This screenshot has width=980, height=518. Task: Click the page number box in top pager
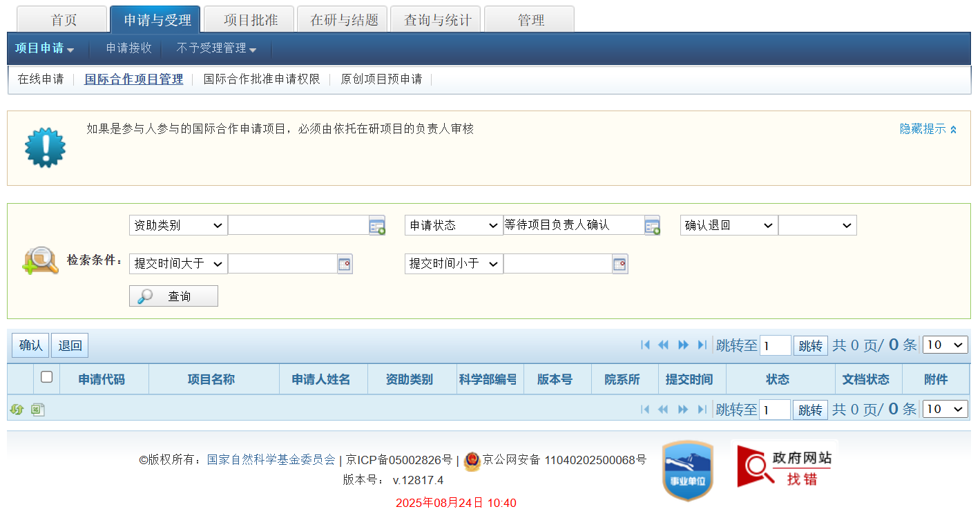[775, 345]
